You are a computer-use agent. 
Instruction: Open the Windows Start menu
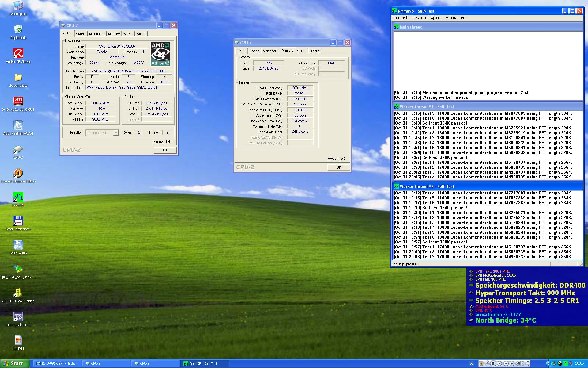point(15,363)
